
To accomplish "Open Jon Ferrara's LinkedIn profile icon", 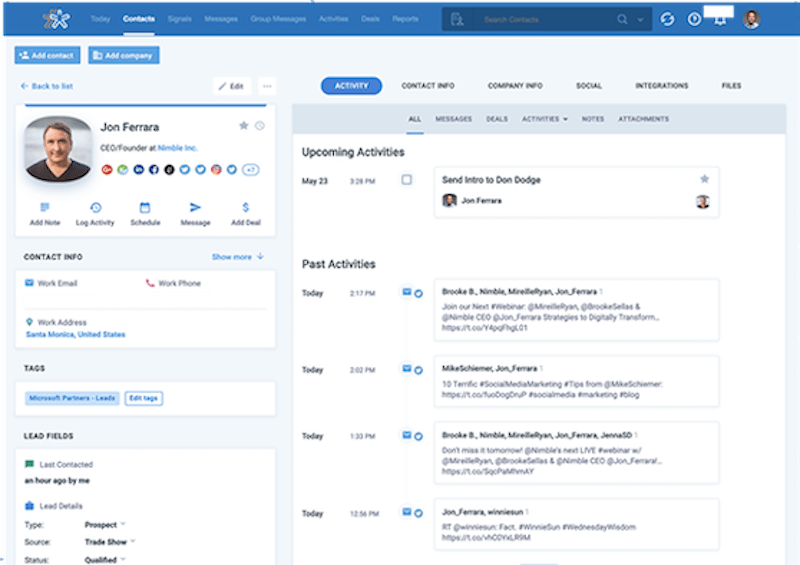I will (138, 169).
